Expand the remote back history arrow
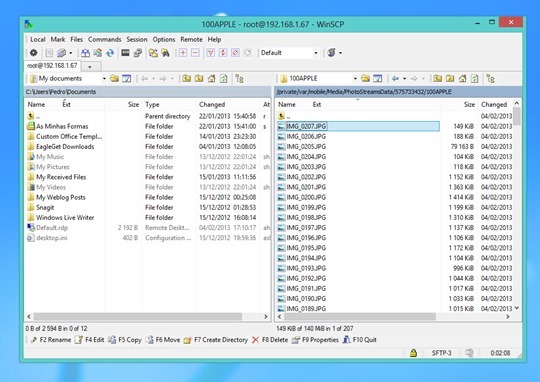The image size is (540, 382). point(404,79)
